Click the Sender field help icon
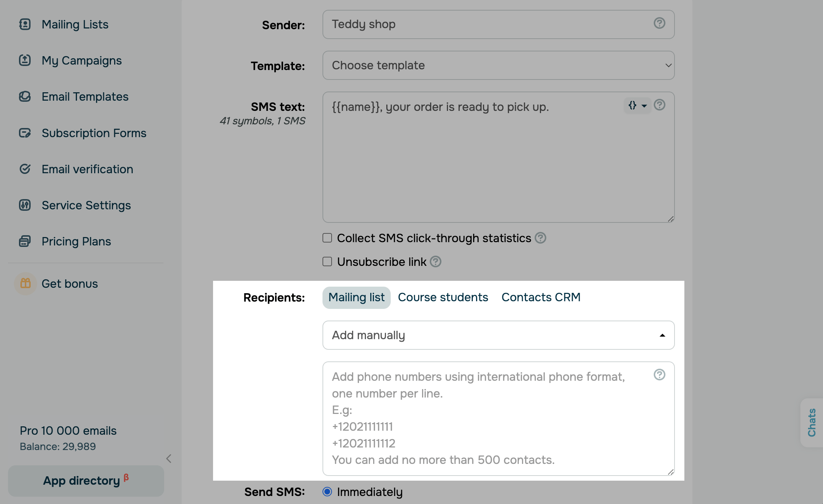 tap(659, 23)
